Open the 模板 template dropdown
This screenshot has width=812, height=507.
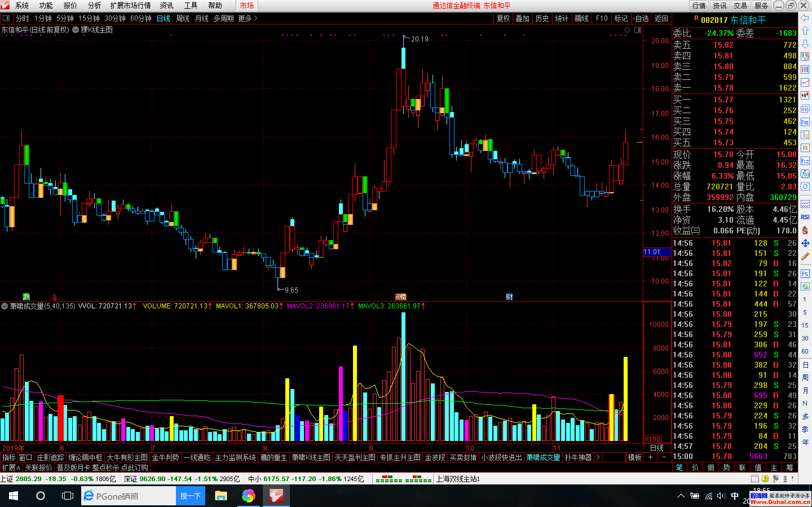pyautogui.click(x=634, y=457)
